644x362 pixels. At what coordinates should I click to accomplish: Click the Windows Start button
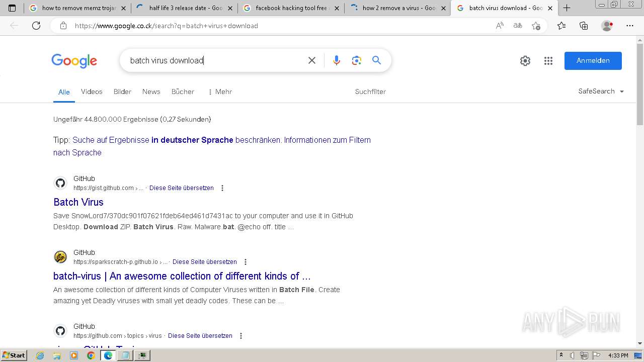tap(14, 355)
